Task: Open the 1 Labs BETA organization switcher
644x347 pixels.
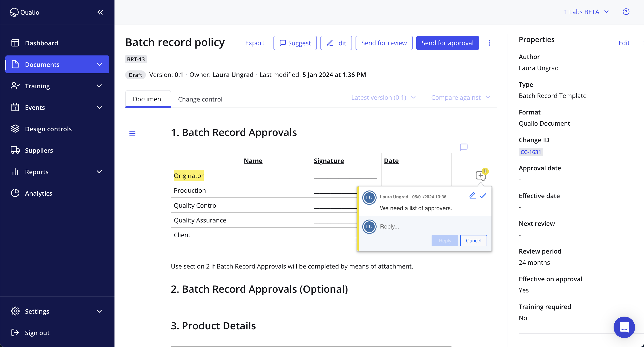Action: coord(587,11)
